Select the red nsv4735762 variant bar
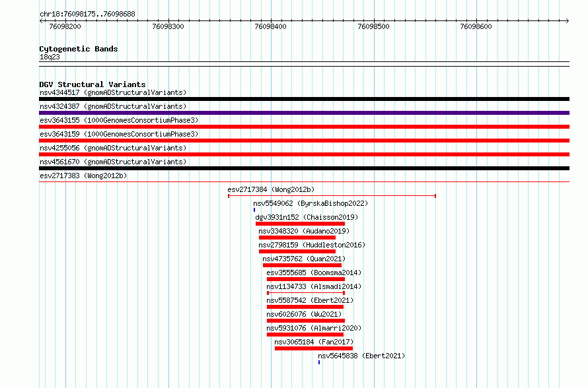The height and width of the screenshot is (388, 588). 302,265
